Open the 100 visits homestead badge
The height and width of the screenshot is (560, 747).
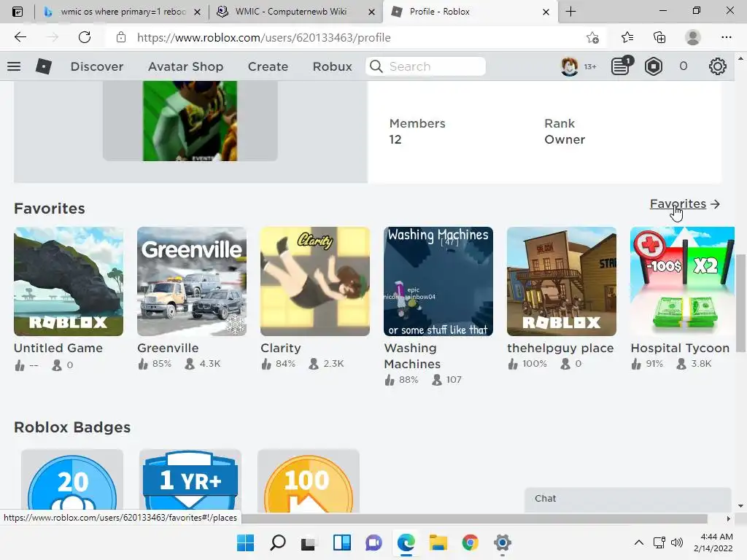(x=309, y=481)
